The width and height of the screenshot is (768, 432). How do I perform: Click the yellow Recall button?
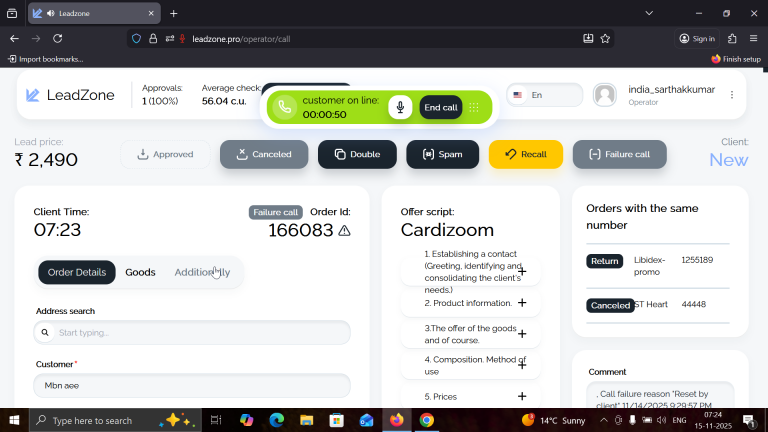tap(526, 154)
